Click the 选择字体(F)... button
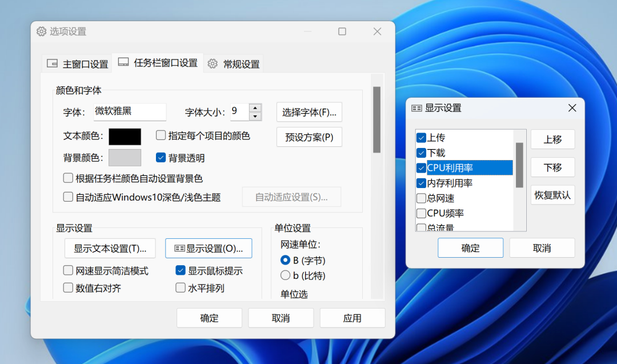The height and width of the screenshot is (364, 617). (x=309, y=112)
